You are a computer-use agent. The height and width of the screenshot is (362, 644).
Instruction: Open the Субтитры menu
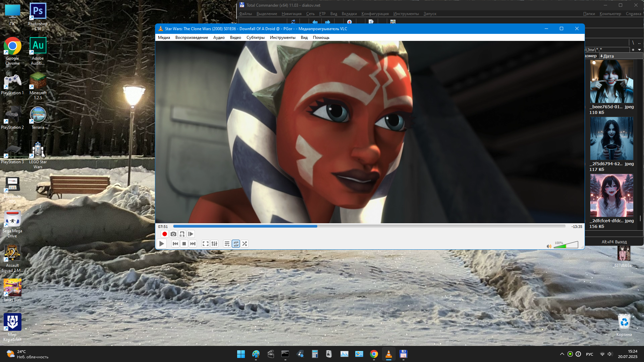(x=255, y=38)
